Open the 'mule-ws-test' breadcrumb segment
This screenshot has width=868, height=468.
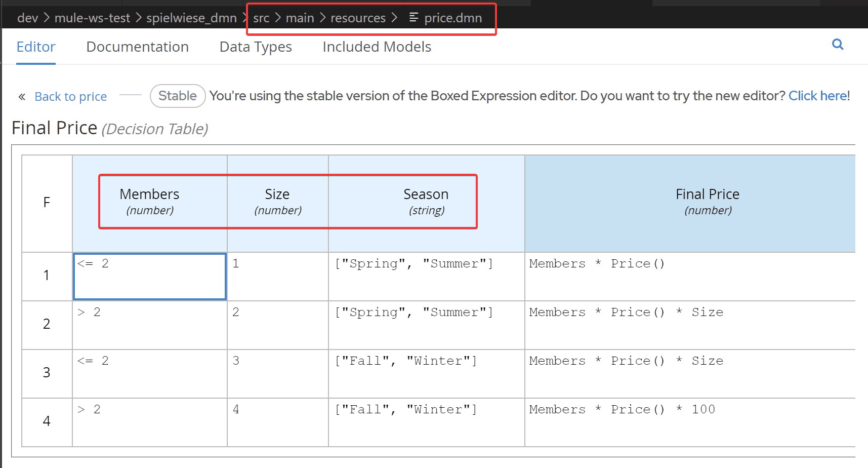tap(92, 18)
